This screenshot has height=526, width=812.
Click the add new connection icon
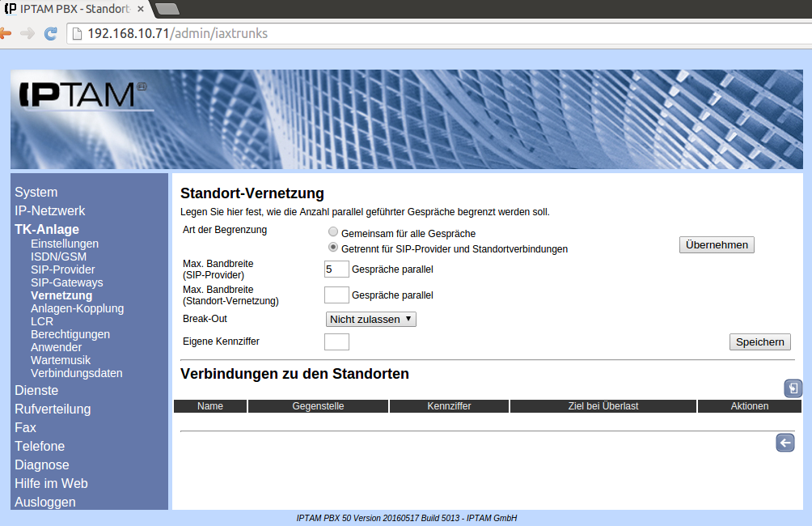tap(793, 388)
